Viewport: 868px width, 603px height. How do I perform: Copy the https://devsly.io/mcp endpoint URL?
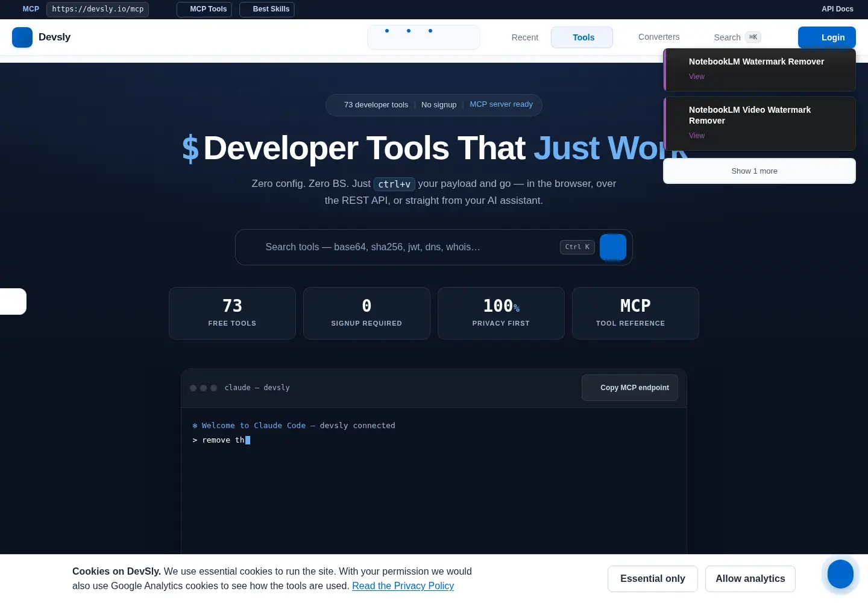[98, 9]
